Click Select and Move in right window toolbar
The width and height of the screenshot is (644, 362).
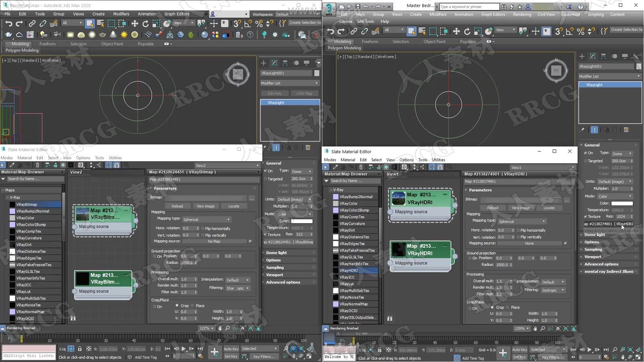[456, 31]
